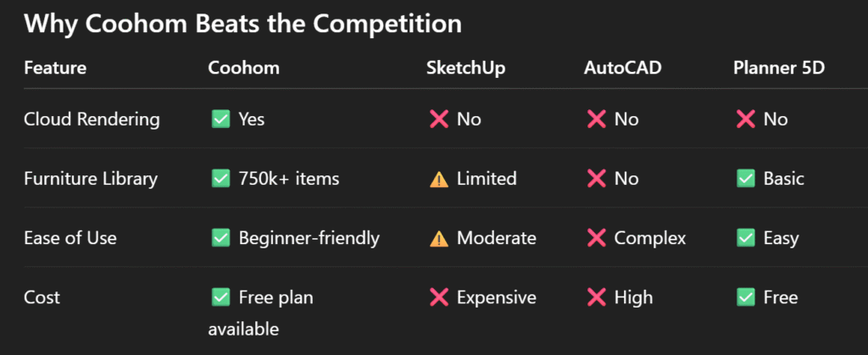
Task: Click the warning icon beside Limited
Action: [439, 179]
